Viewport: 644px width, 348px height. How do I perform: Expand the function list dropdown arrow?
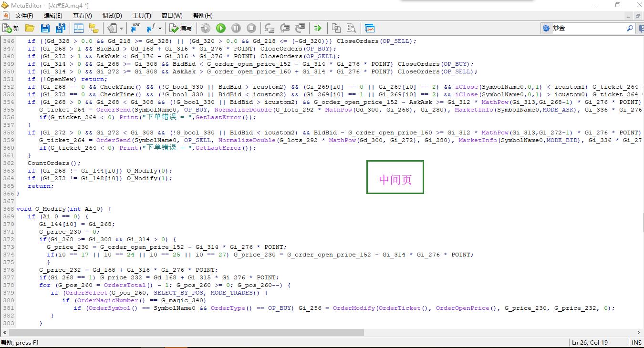pos(160,28)
